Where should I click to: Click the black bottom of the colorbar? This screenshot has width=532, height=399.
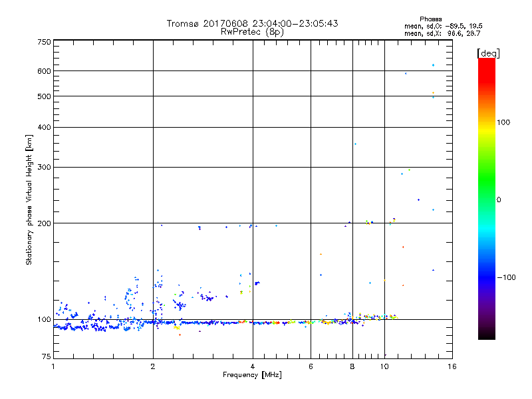pyautogui.click(x=486, y=336)
